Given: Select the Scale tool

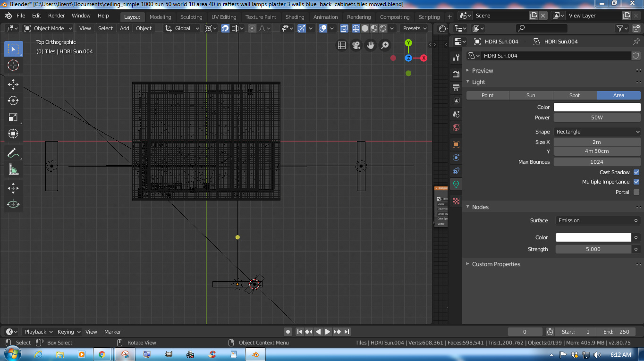Looking at the screenshot, I should pyautogui.click(x=13, y=118).
